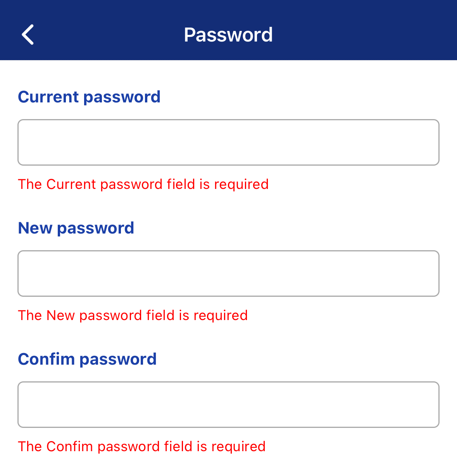Click the Current password required error message
Viewport: 457px width, 476px height.
[x=143, y=184]
